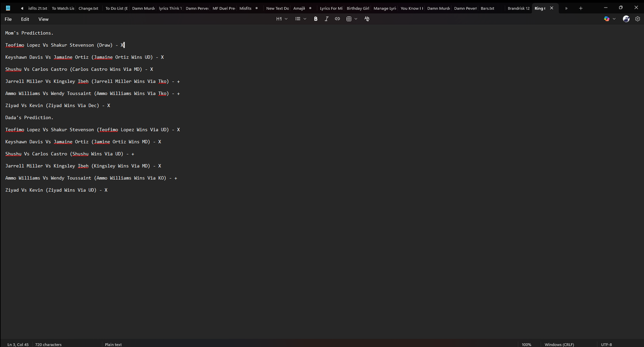The width and height of the screenshot is (644, 347).
Task: Insert a link using the link icon
Action: (338, 19)
